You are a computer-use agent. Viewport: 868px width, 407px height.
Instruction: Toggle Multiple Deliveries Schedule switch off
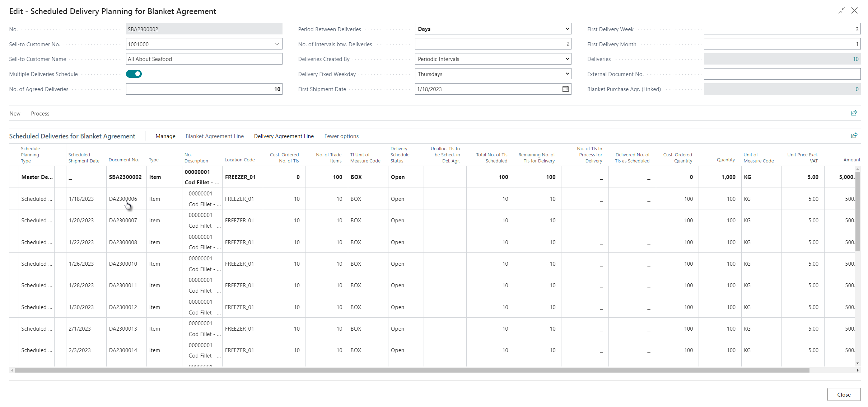[x=134, y=74]
